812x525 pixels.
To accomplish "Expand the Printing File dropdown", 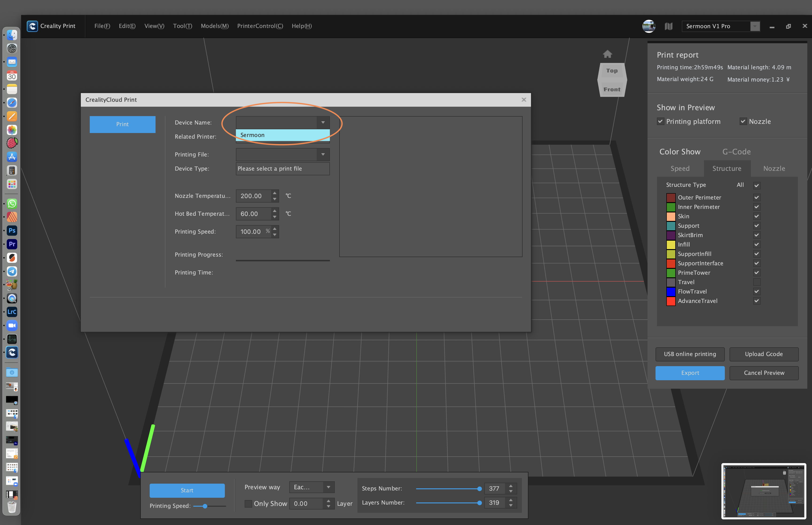I will [x=323, y=154].
